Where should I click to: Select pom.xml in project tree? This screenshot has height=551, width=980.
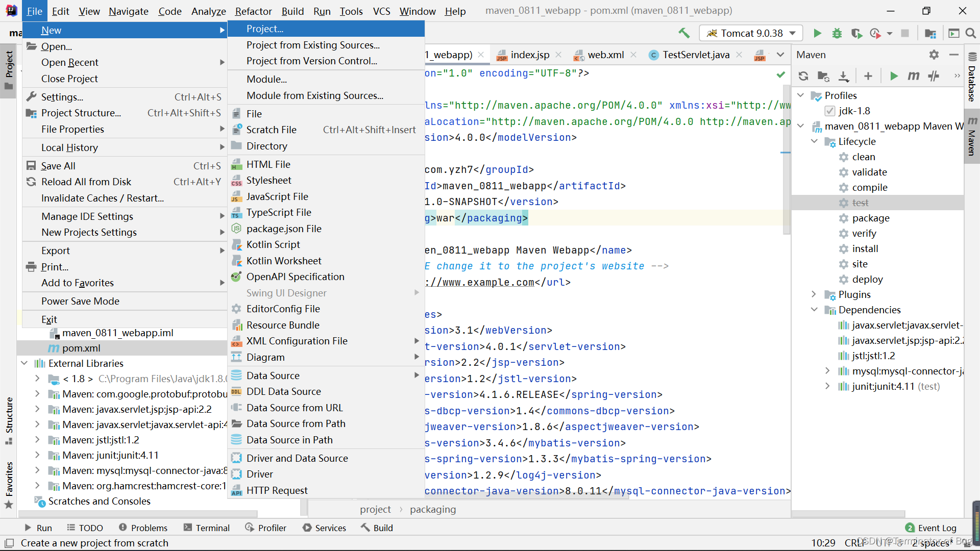pyautogui.click(x=81, y=348)
